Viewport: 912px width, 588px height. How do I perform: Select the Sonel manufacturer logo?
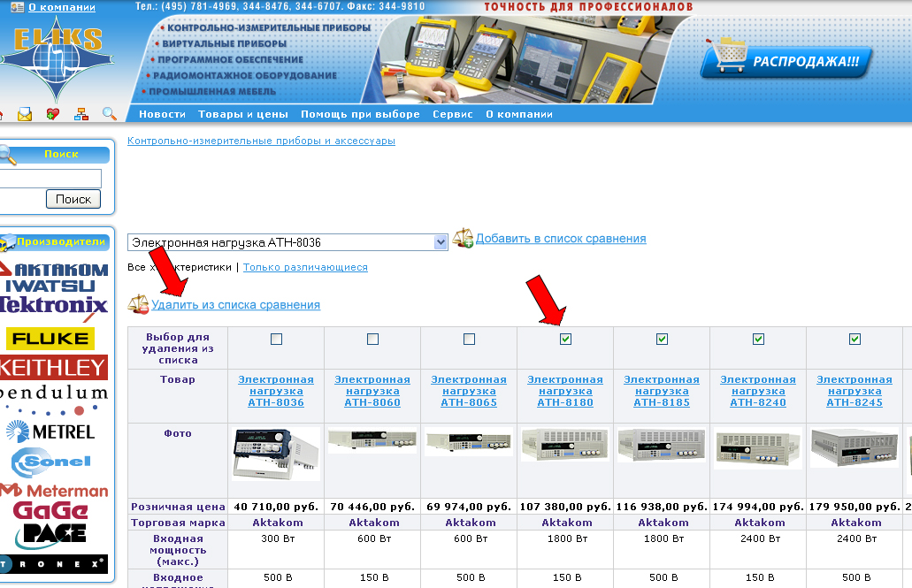click(x=51, y=462)
